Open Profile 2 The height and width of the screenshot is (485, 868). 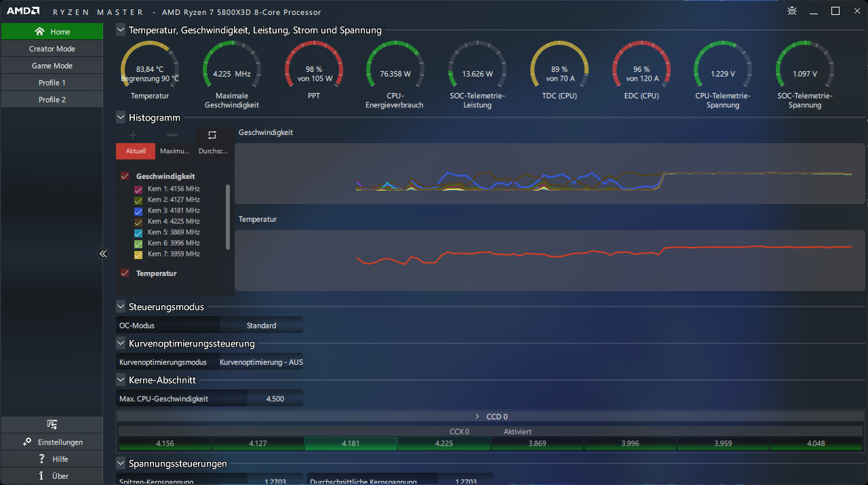pos(52,100)
